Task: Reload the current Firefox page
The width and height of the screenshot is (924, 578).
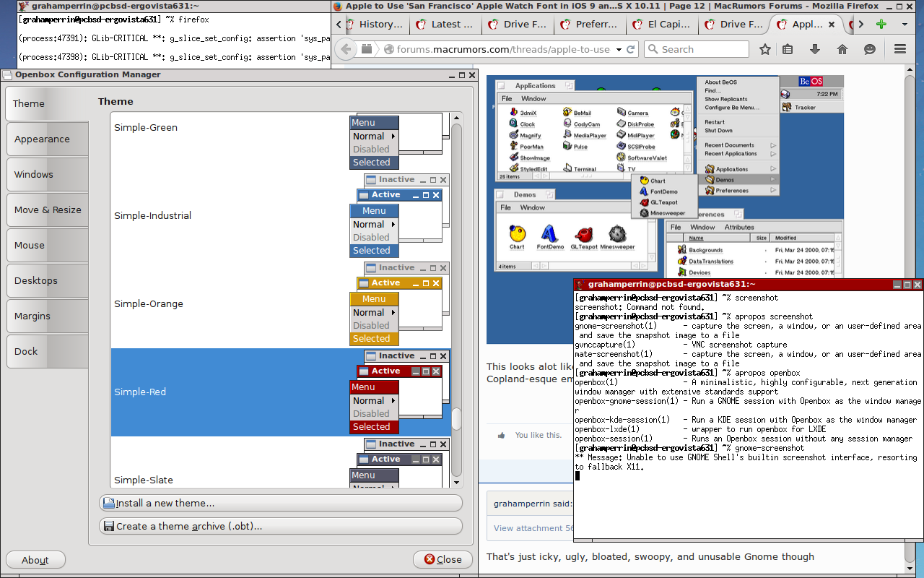Action: click(630, 50)
